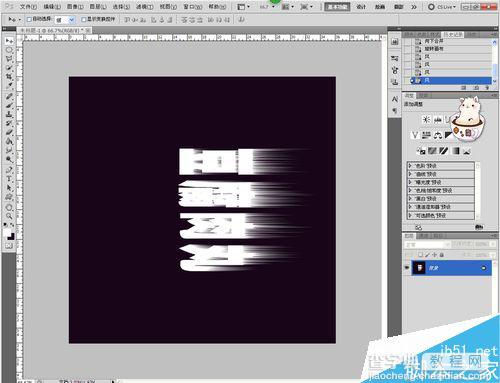Select the Path Selection tool
This screenshot has width=500, height=383.
[9, 188]
